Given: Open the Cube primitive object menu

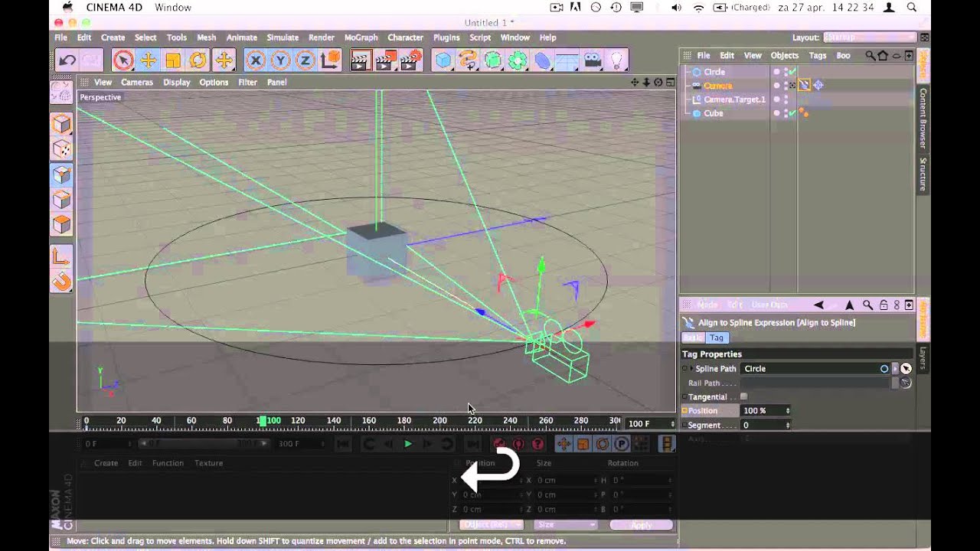Looking at the screenshot, I should point(443,60).
